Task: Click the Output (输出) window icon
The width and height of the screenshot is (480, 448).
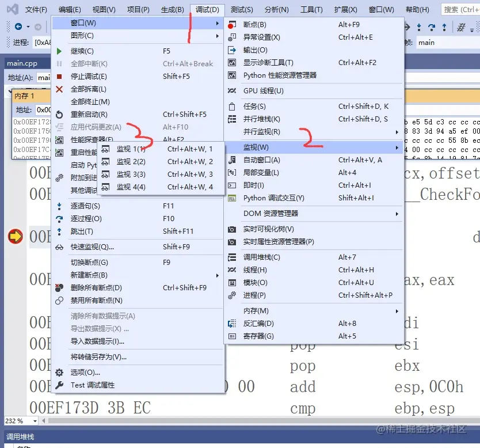Action: pos(232,50)
